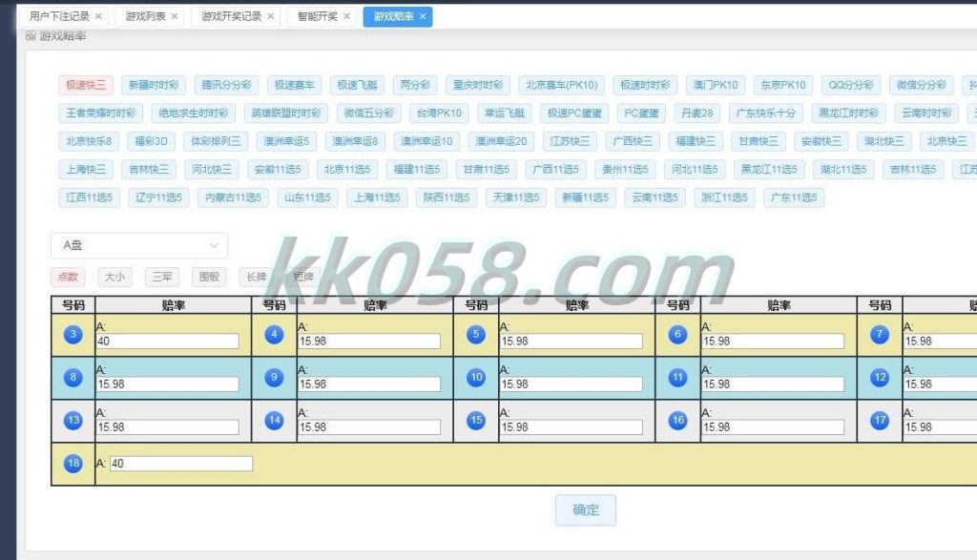Click the blue number 6 ball
This screenshot has height=560, width=977.
coord(678,335)
